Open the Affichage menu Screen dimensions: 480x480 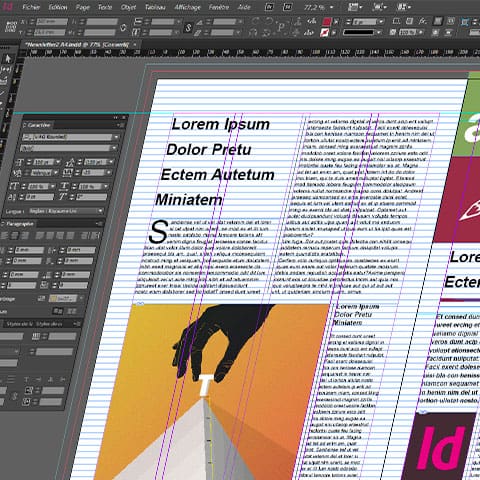187,7
